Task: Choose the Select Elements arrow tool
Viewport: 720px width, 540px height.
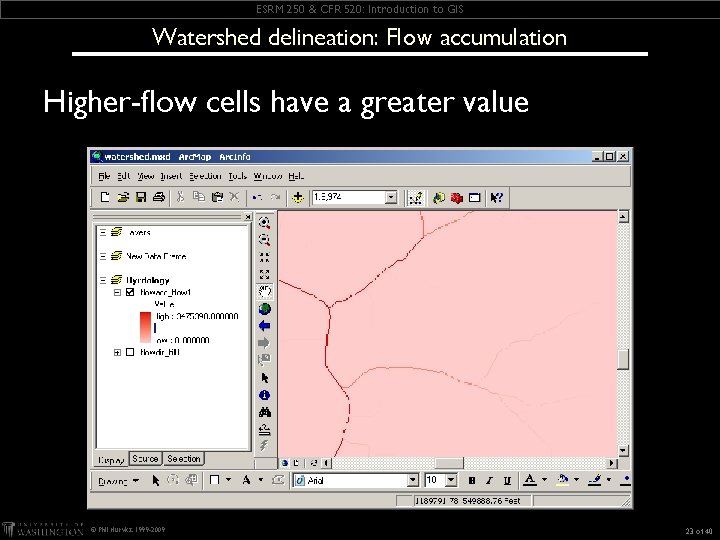Action: (264, 378)
